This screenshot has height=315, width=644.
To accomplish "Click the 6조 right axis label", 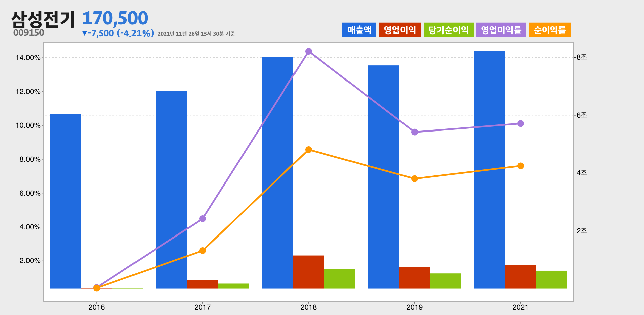I will pos(582,115).
